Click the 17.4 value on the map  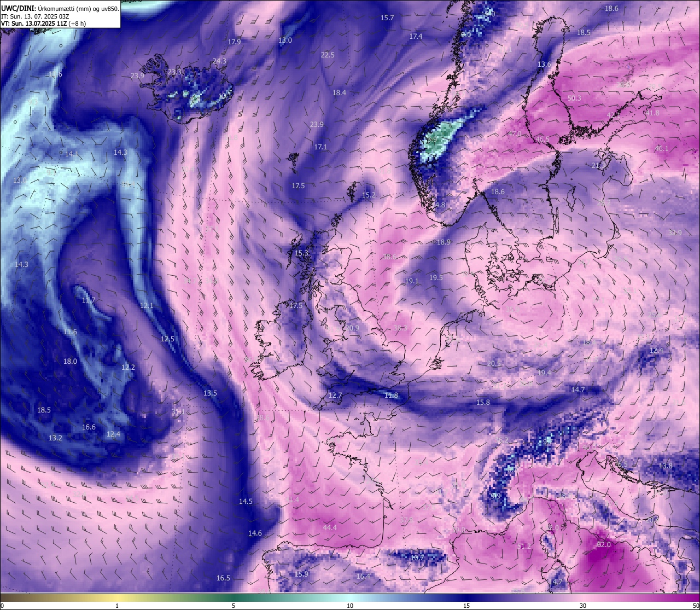pos(416,37)
